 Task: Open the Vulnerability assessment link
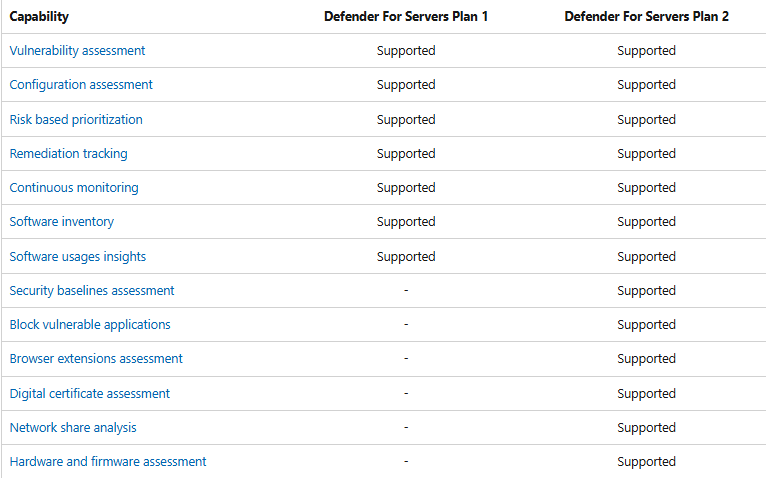(77, 51)
